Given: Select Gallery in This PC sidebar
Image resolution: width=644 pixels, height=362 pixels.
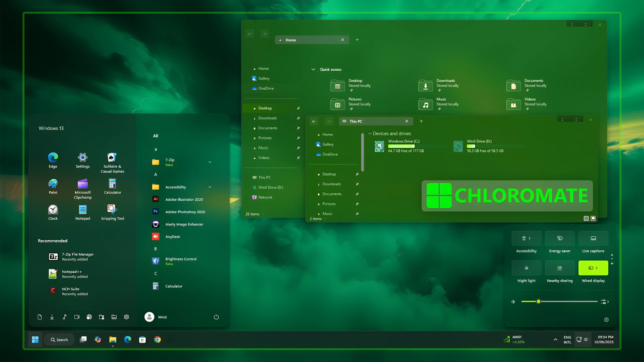Looking at the screenshot, I should [328, 144].
